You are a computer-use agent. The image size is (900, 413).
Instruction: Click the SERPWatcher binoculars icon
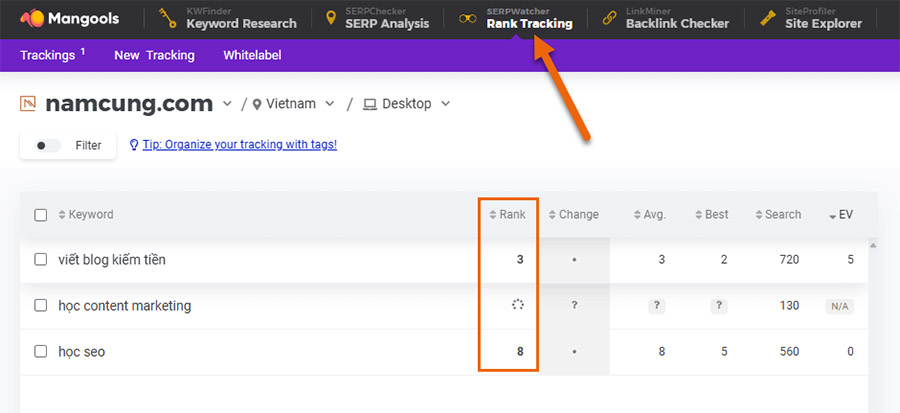(x=468, y=18)
